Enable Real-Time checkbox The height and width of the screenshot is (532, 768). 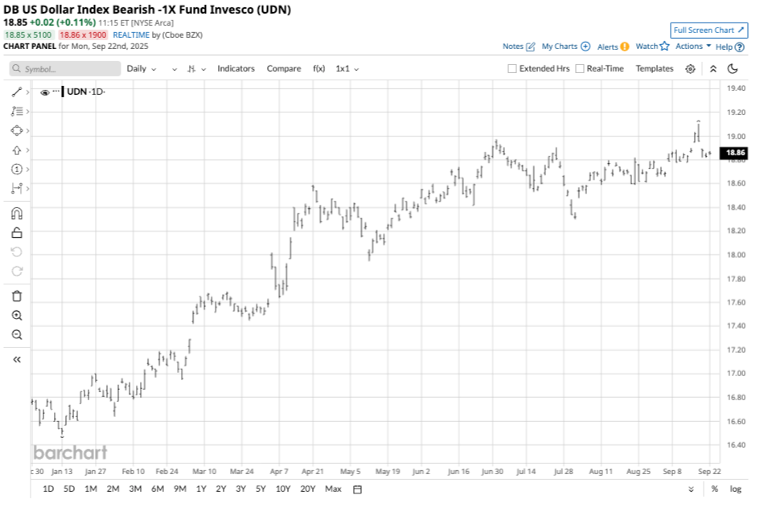click(x=580, y=69)
